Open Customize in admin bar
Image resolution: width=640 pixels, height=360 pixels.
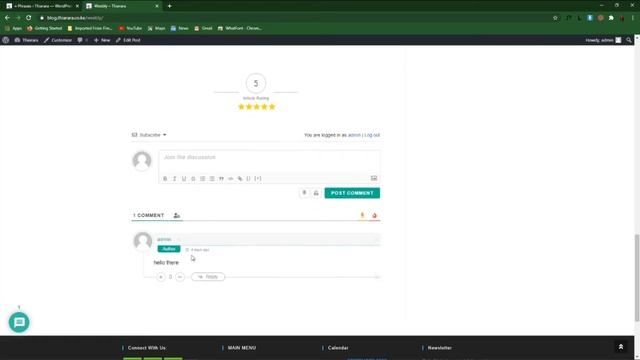[58, 40]
